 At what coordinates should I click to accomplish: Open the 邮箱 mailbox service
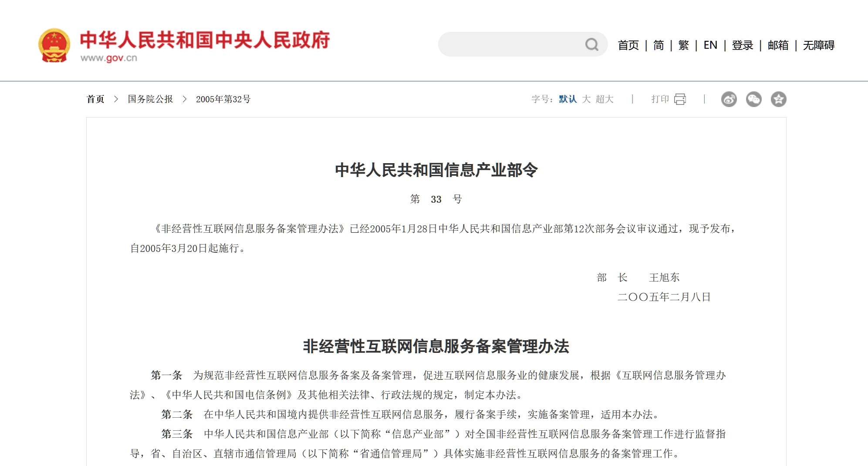[x=778, y=45]
